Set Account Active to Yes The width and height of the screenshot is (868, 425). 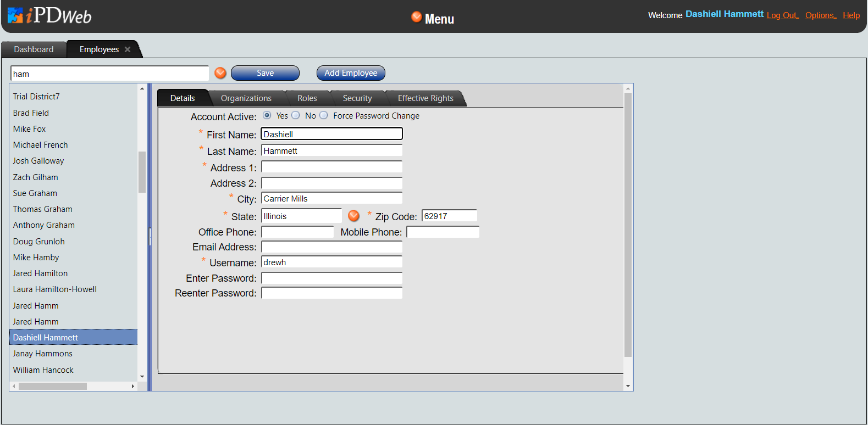tap(267, 115)
